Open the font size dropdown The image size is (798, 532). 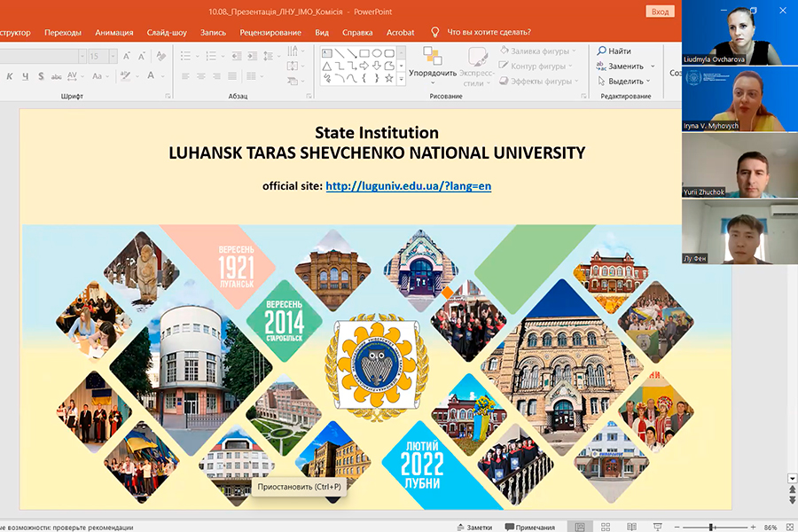[x=113, y=56]
